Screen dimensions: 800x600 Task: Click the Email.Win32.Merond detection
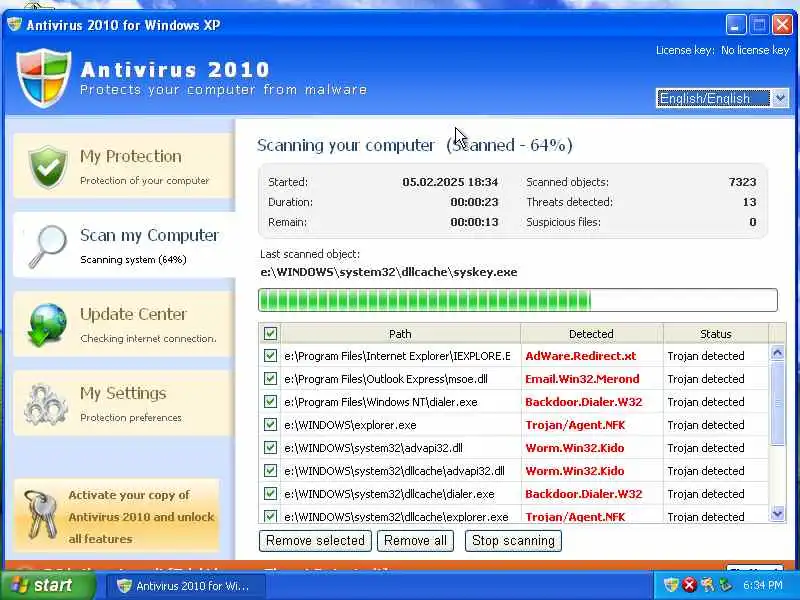coord(582,379)
